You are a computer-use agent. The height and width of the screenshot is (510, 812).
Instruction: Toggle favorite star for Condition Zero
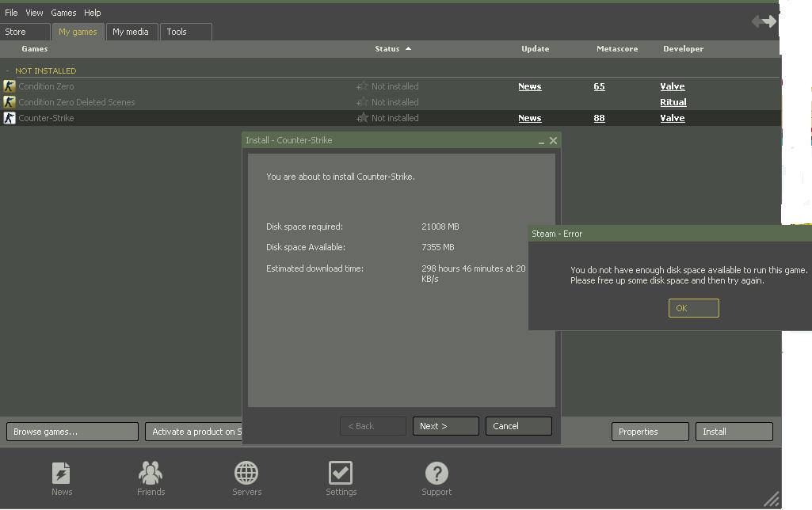point(363,86)
